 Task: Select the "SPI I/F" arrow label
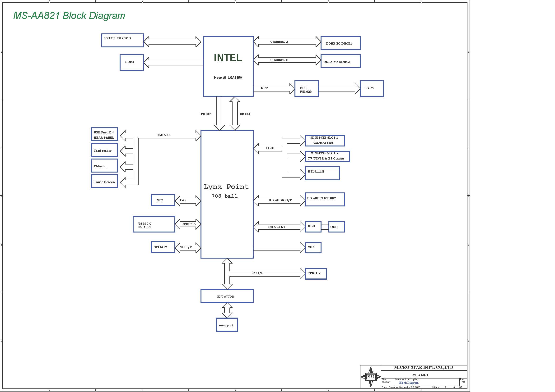point(186,247)
